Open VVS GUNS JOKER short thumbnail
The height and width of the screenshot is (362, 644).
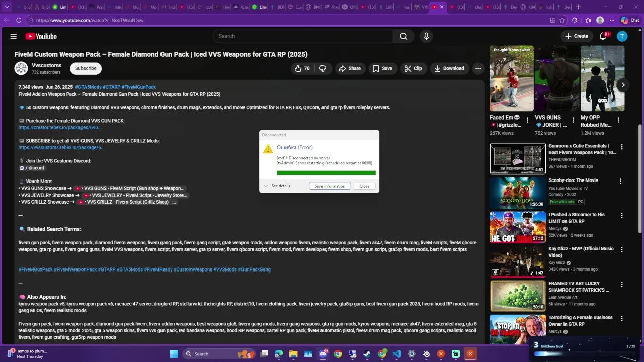[x=557, y=78]
